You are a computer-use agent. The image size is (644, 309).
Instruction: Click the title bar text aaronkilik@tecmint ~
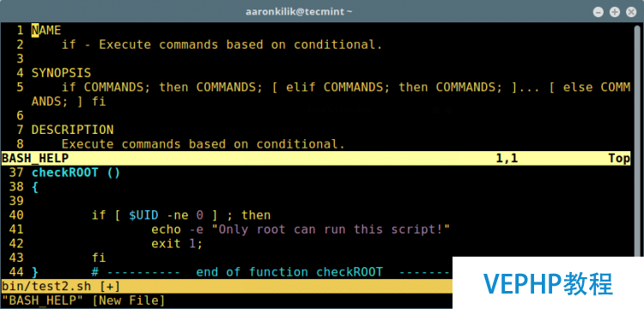tap(299, 11)
